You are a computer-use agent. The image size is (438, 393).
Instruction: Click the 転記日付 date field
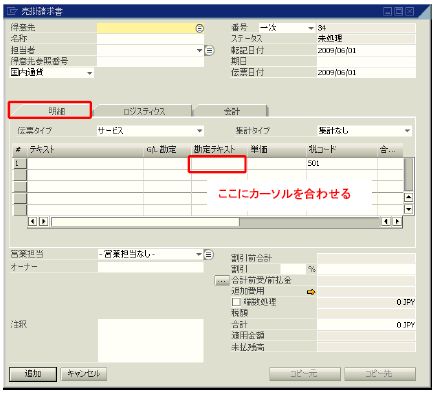click(x=366, y=51)
